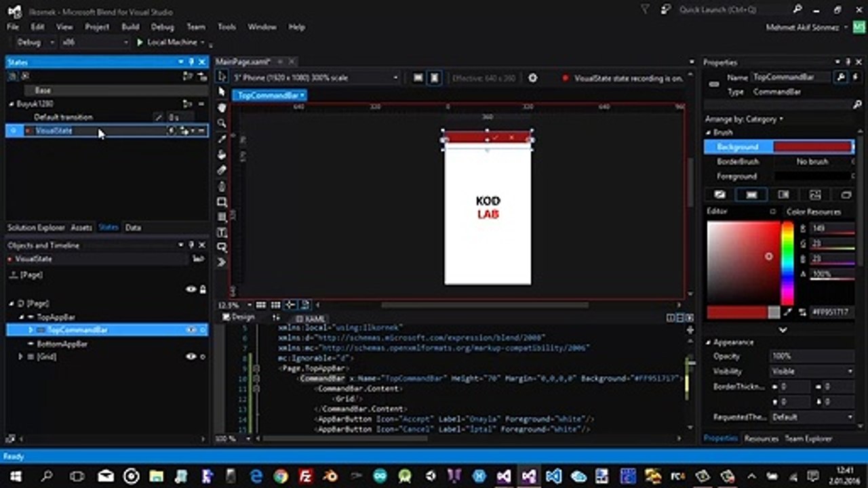This screenshot has width=868, height=488.
Task: Click the Background red color swatch
Action: point(812,146)
